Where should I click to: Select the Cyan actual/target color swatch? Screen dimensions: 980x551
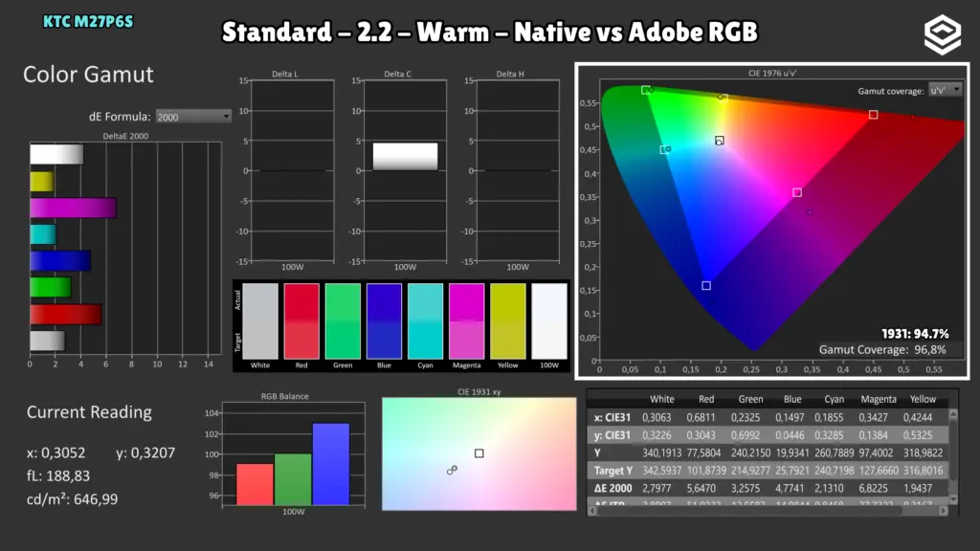coord(425,321)
